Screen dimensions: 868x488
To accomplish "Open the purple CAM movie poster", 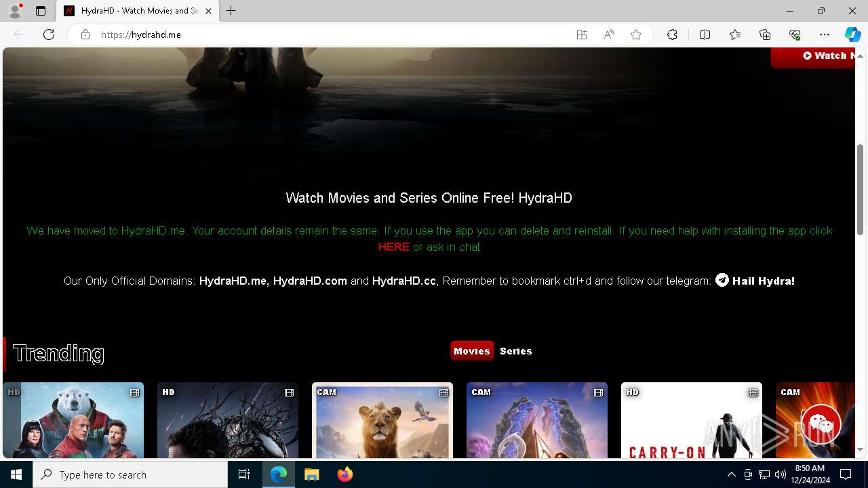I will pyautogui.click(x=537, y=420).
